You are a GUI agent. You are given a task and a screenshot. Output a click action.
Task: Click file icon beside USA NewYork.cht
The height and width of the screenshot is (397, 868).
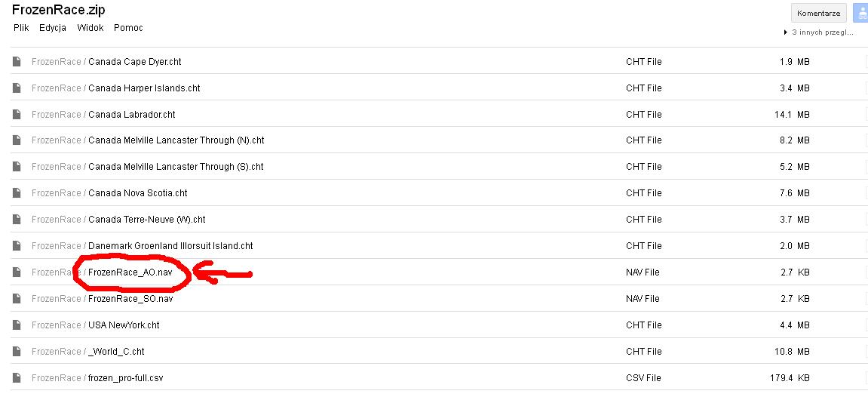click(x=17, y=325)
